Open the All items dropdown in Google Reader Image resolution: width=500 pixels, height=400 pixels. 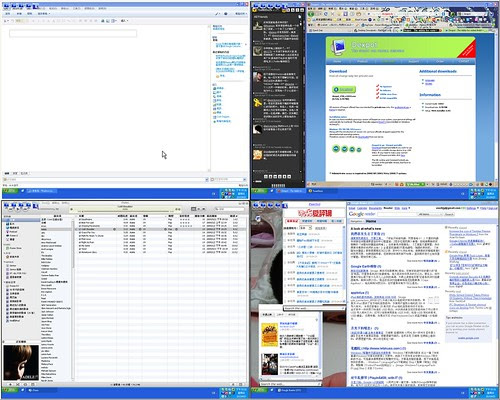(x=431, y=214)
